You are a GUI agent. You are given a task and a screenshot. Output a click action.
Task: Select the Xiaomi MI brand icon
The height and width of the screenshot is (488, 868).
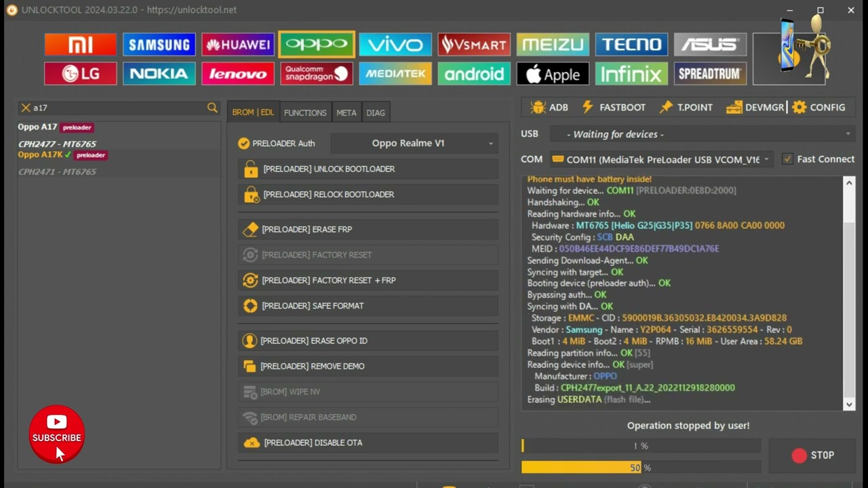coord(80,45)
